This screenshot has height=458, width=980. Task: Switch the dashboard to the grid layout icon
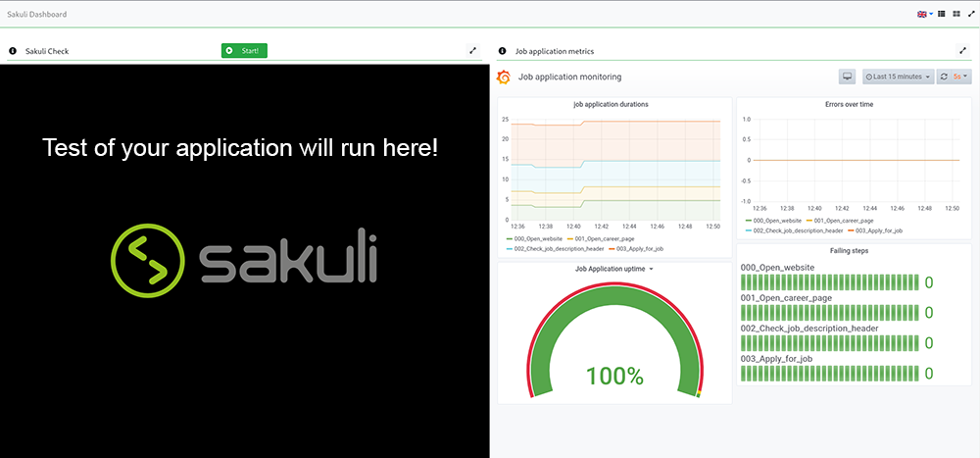coord(956,14)
